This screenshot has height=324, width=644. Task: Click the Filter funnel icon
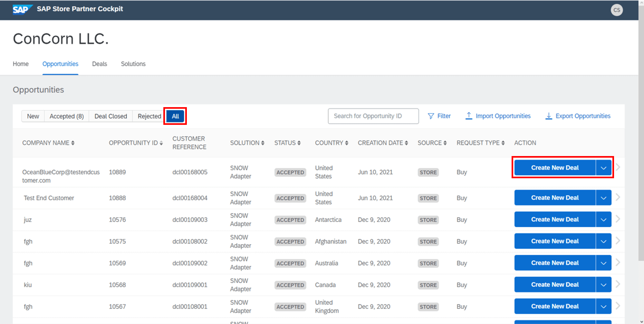pyautogui.click(x=431, y=116)
